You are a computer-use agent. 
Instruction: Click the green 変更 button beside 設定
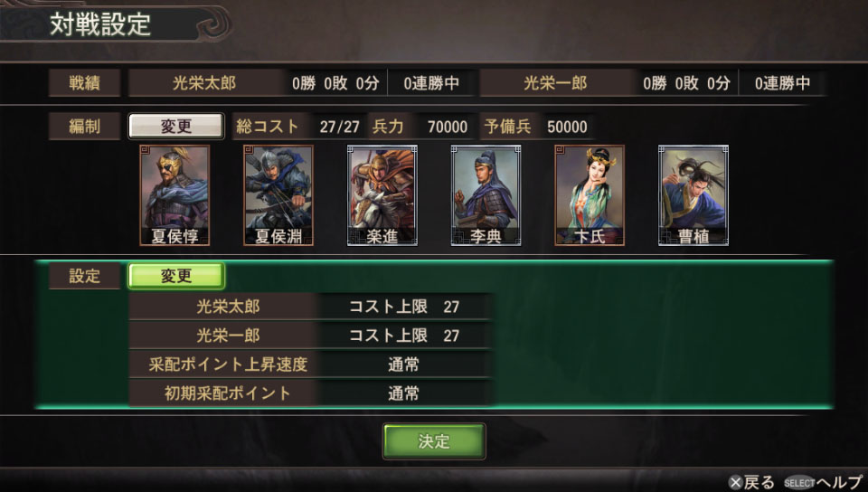176,276
